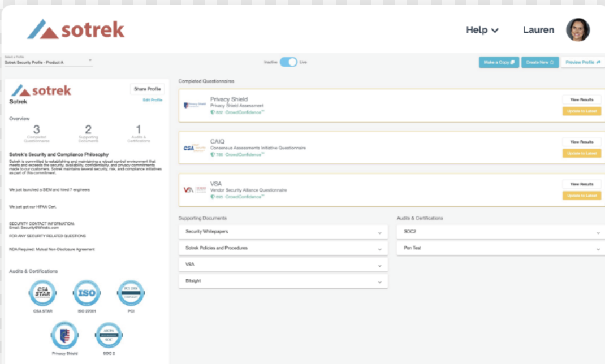Viewport: 605px width, 364px height.
Task: Click the CSA STAR certification badge
Action: tap(42, 293)
